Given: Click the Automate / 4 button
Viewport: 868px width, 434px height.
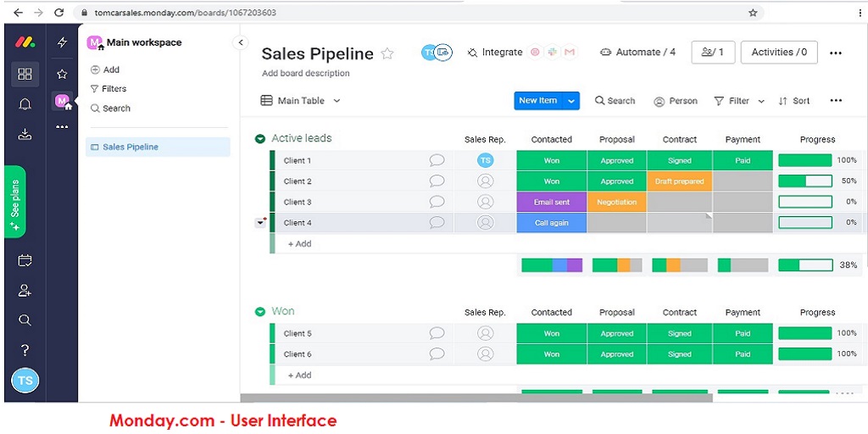Looking at the screenshot, I should click(x=637, y=53).
